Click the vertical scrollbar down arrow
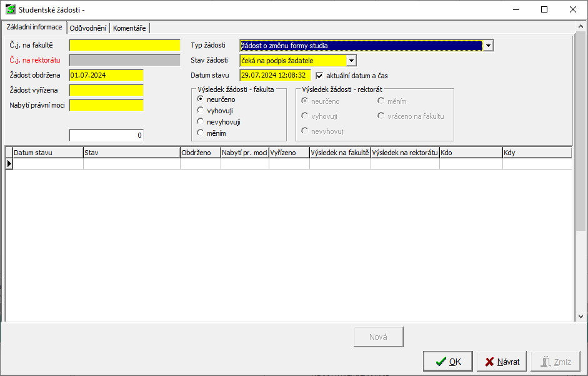Image resolution: width=588 pixels, height=376 pixels. tap(581, 316)
